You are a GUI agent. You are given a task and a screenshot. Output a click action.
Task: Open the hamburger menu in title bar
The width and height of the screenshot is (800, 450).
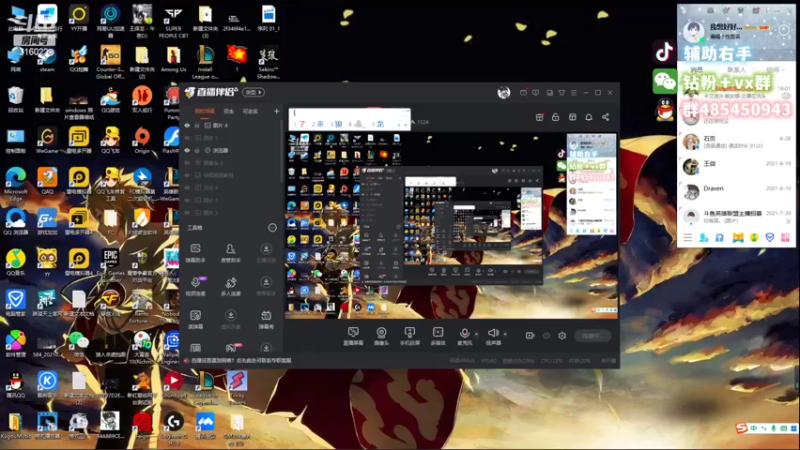[x=574, y=92]
